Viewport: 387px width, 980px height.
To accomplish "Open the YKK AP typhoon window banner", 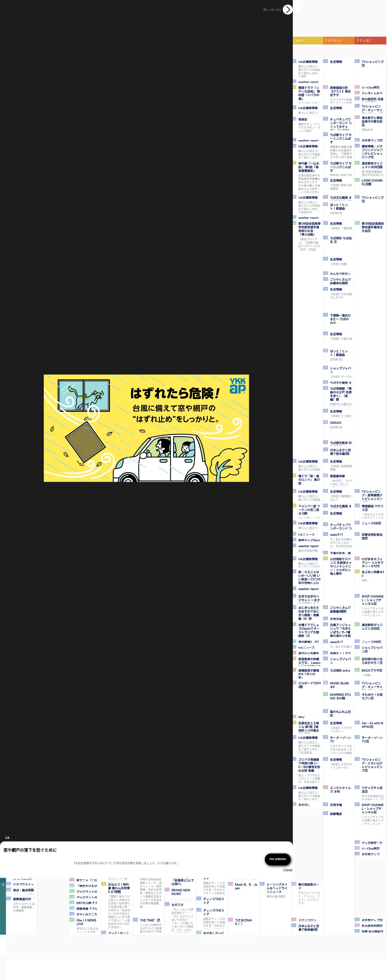I will (x=146, y=428).
